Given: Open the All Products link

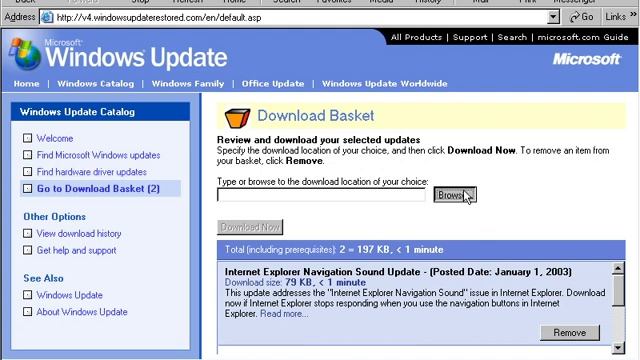Looking at the screenshot, I should (416, 37).
